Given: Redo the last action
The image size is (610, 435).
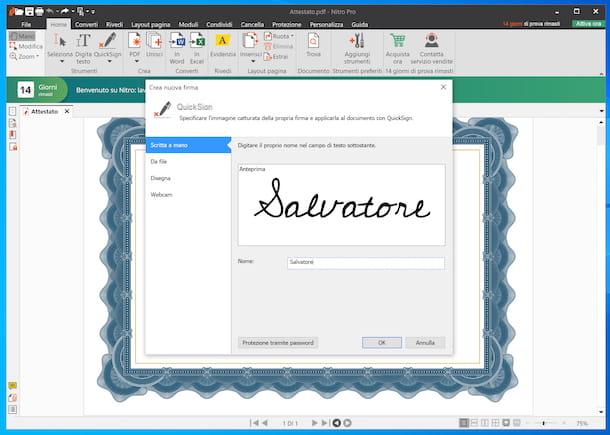Looking at the screenshot, I should click(65, 12).
